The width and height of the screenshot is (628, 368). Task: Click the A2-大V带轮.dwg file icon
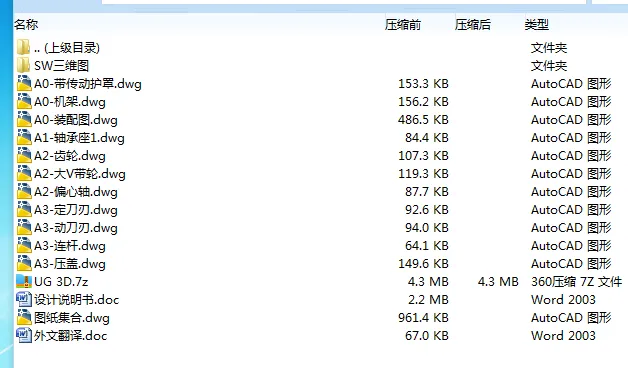tap(24, 174)
